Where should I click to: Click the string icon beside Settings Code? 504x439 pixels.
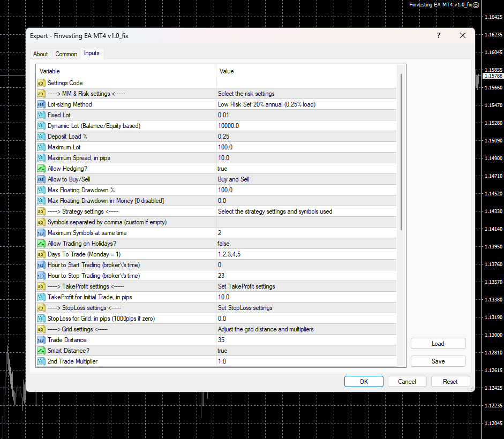(x=41, y=83)
